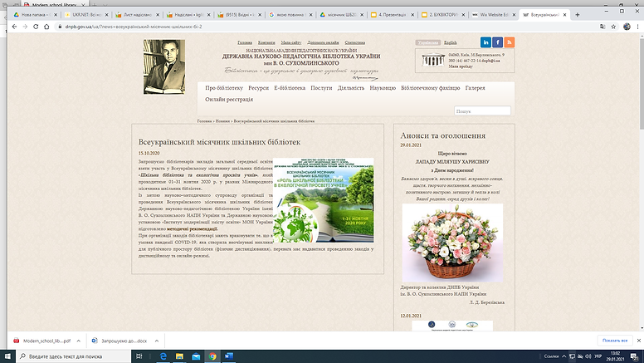Screen dimensions: 644x363
Task: Open the Chrome profile avatar icon
Action: click(x=627, y=27)
